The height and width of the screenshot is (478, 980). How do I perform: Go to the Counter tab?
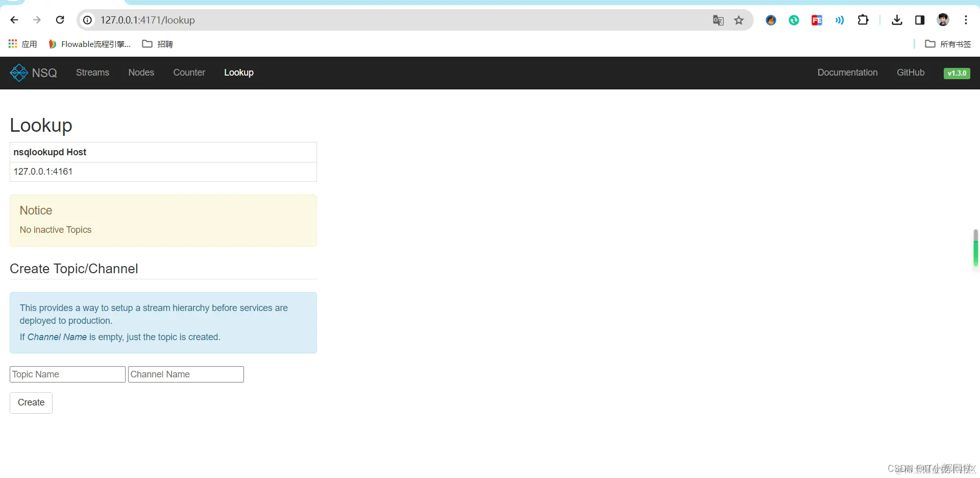[189, 73]
